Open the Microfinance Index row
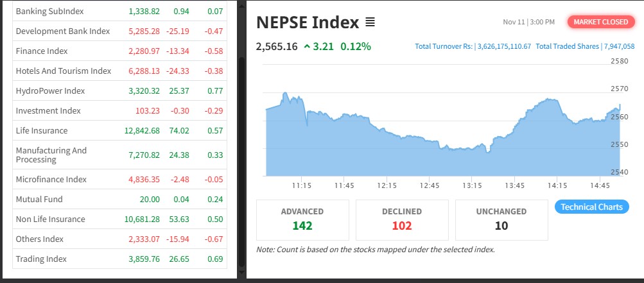 click(51, 179)
